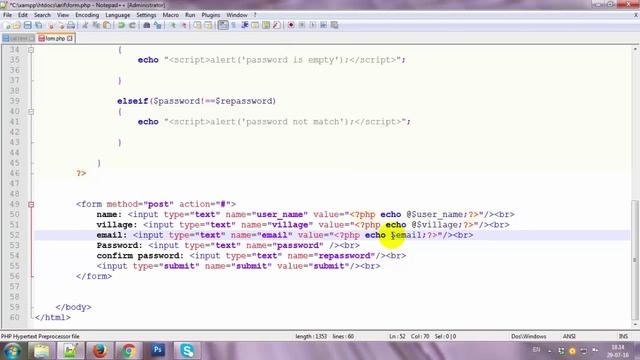This screenshot has width=640, height=360.
Task: Open the View menu
Action: pyautogui.click(x=62, y=15)
